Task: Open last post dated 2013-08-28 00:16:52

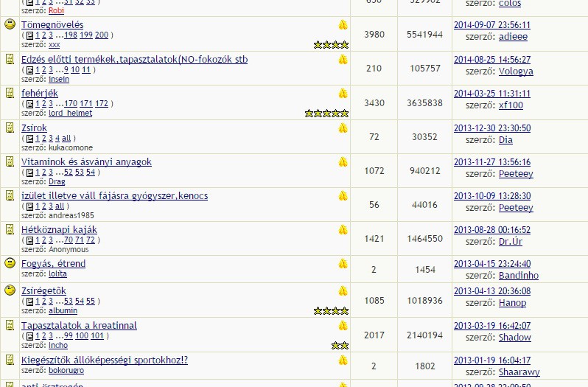Action: [x=492, y=229]
